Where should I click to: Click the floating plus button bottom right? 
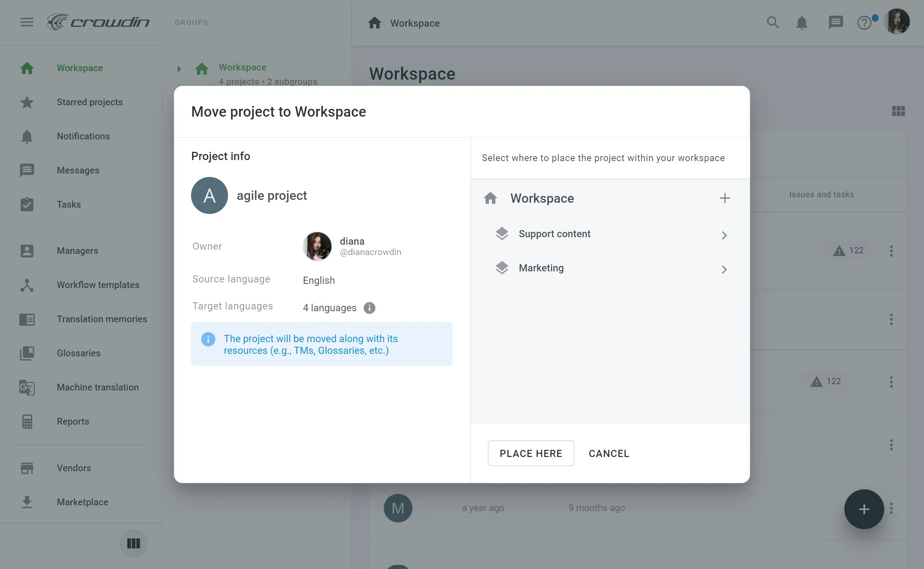[864, 509]
